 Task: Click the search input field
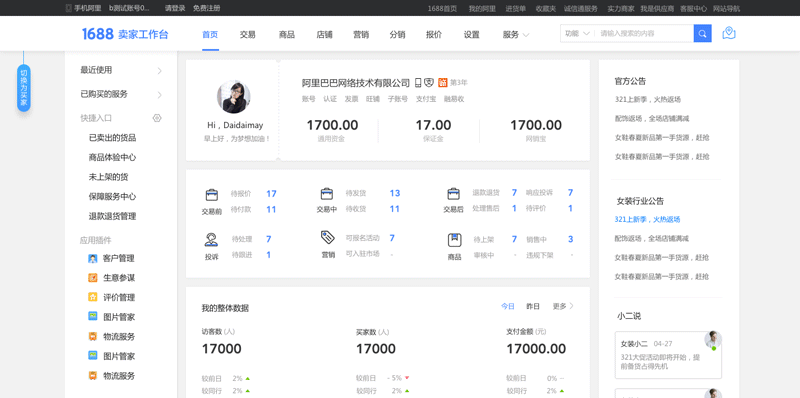pyautogui.click(x=645, y=34)
